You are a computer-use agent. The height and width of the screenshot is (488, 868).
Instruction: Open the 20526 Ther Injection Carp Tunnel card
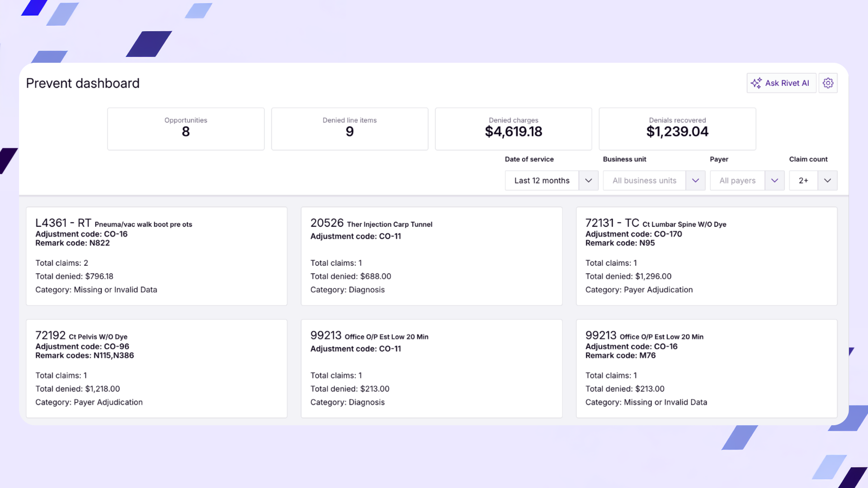431,256
